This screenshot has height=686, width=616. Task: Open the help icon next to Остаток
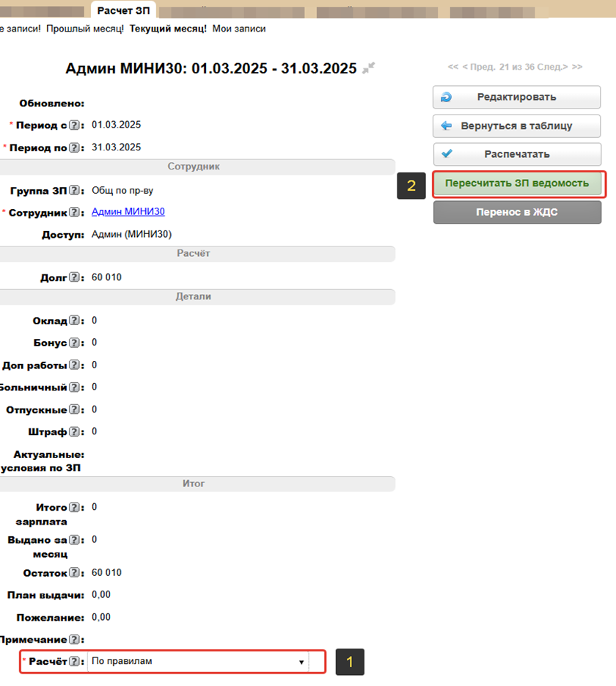74,573
